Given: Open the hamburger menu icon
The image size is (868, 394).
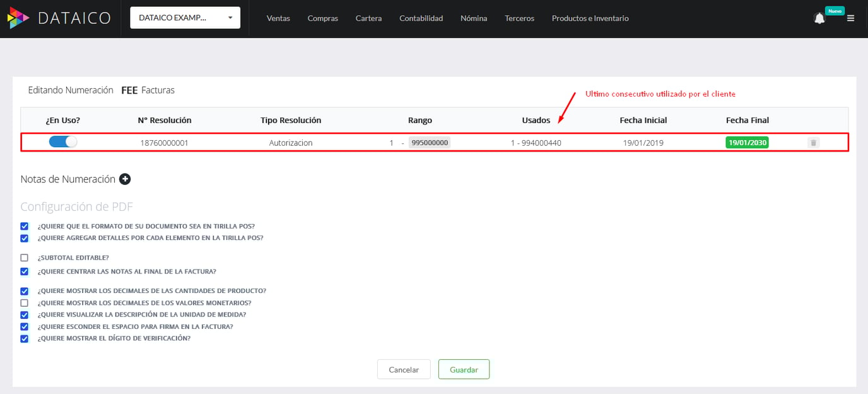Looking at the screenshot, I should [x=850, y=18].
